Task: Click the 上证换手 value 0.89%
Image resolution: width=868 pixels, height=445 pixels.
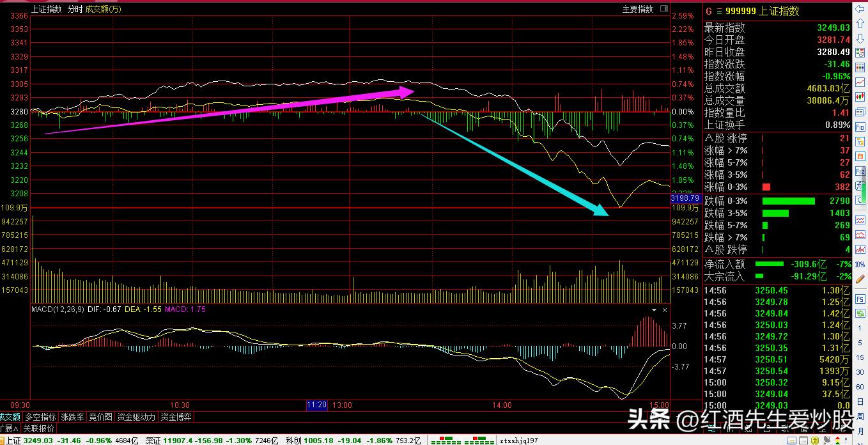Action: 837,125
